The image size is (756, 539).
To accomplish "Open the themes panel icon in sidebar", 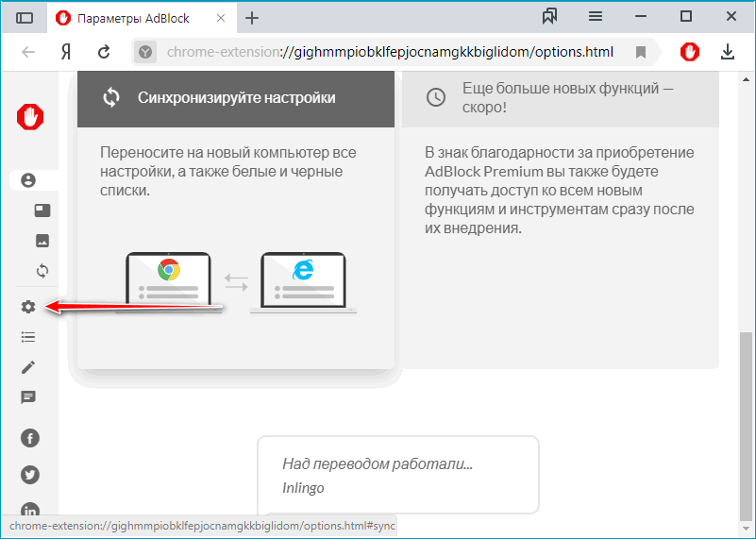I will click(42, 211).
